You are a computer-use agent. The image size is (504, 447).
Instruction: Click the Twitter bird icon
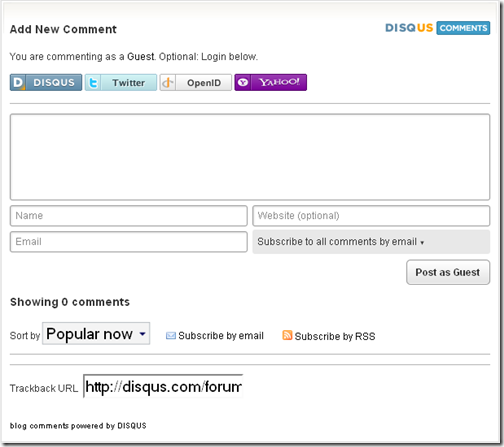(x=93, y=82)
